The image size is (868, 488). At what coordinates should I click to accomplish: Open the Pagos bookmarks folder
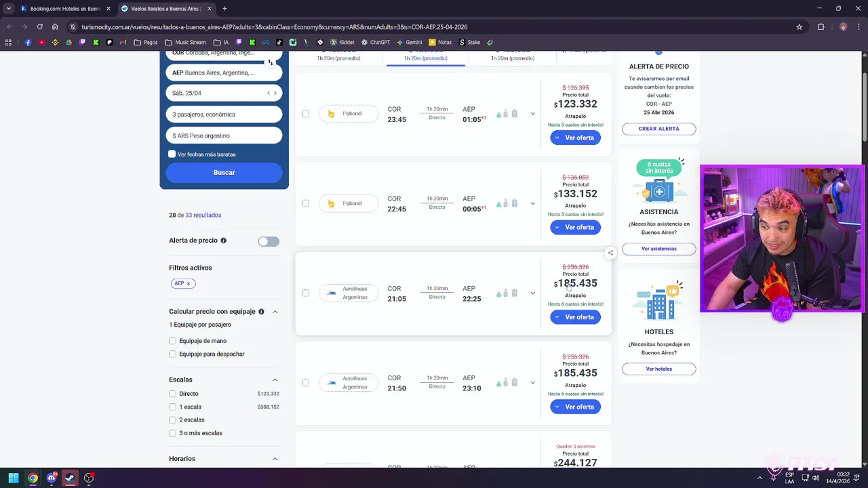coord(146,42)
